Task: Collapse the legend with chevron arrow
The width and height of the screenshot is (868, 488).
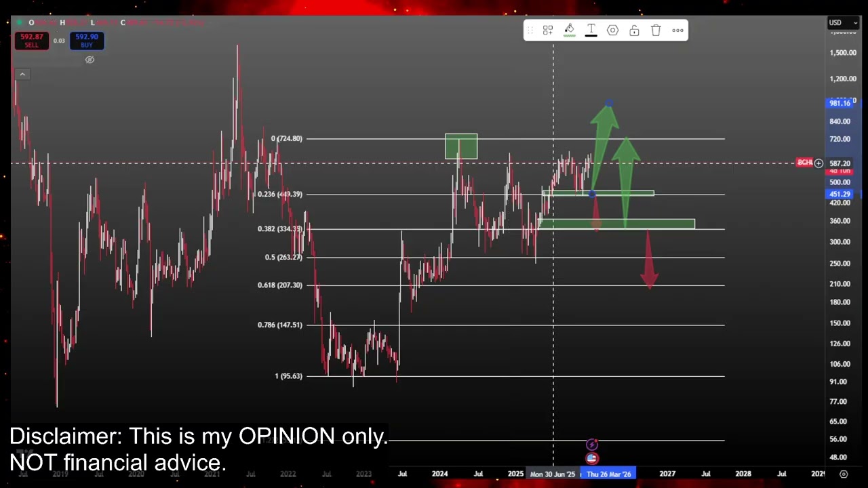Action: [x=22, y=75]
